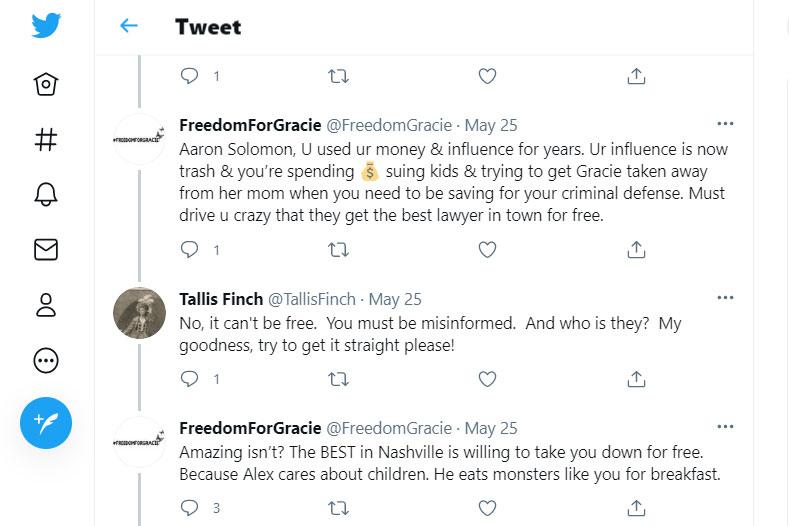Go back using the back arrow
This screenshot has width=789, height=526.
click(x=128, y=26)
